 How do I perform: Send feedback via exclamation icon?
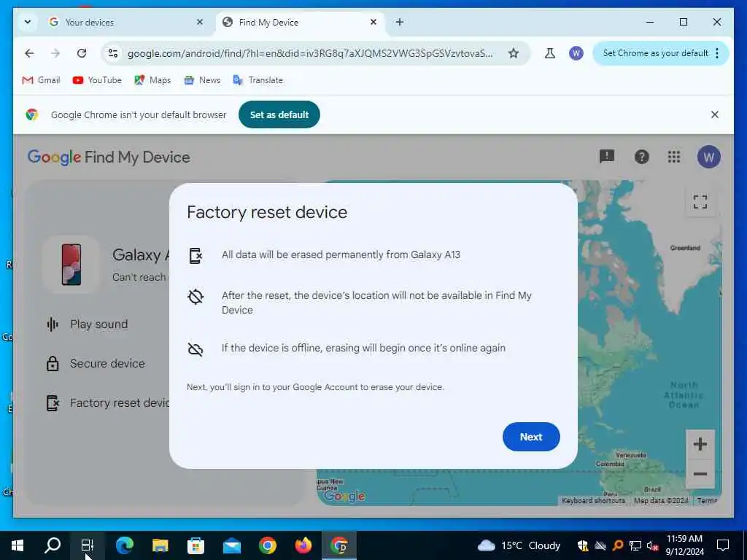[606, 156]
